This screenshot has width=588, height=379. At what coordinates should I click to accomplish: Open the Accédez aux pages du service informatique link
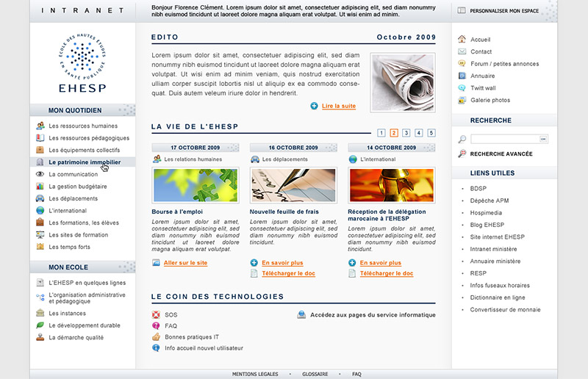click(373, 315)
